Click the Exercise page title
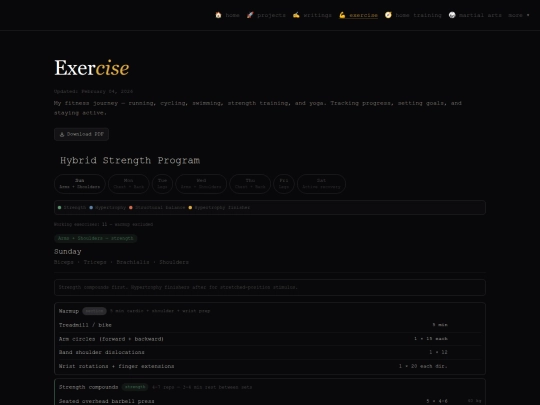The height and width of the screenshot is (405, 540). 92,68
